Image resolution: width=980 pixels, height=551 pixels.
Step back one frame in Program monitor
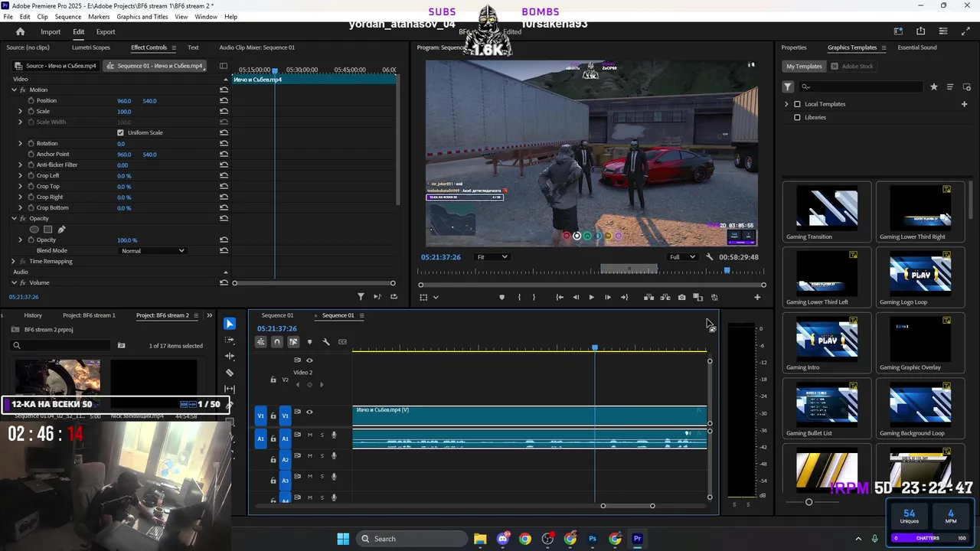coord(576,297)
